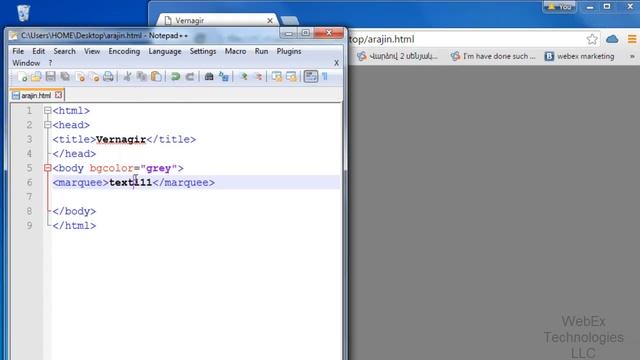Click the Close document icon in toolbar
This screenshot has width=640, height=360.
pos(80,76)
